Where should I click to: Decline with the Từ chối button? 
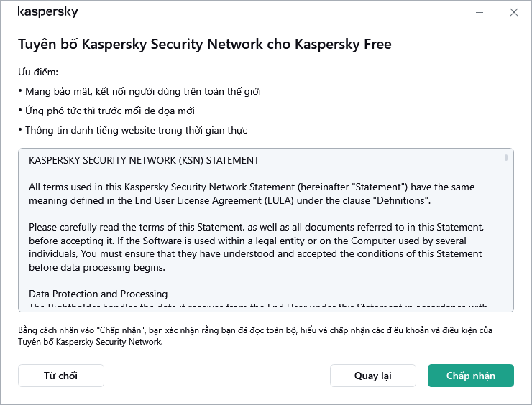pyautogui.click(x=61, y=376)
